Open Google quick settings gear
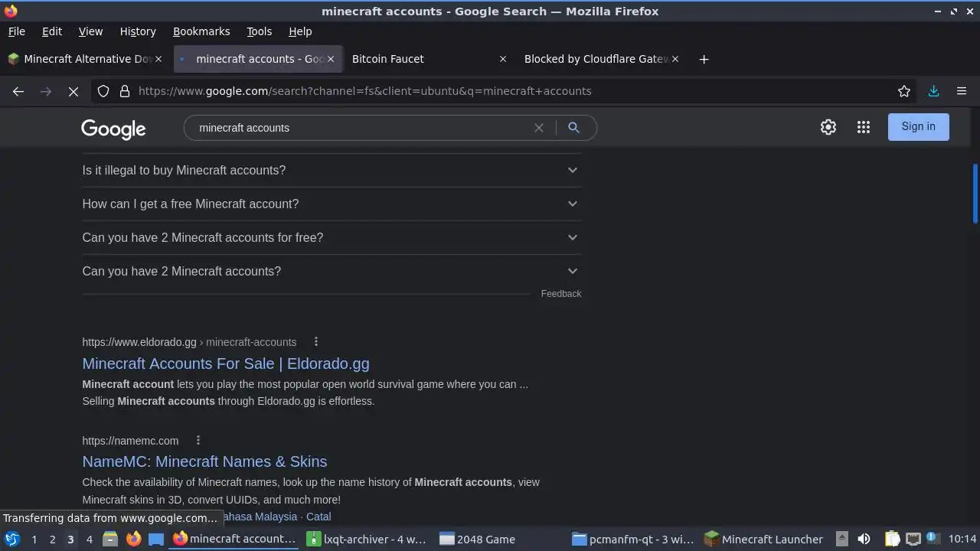This screenshot has width=980, height=551. point(828,127)
